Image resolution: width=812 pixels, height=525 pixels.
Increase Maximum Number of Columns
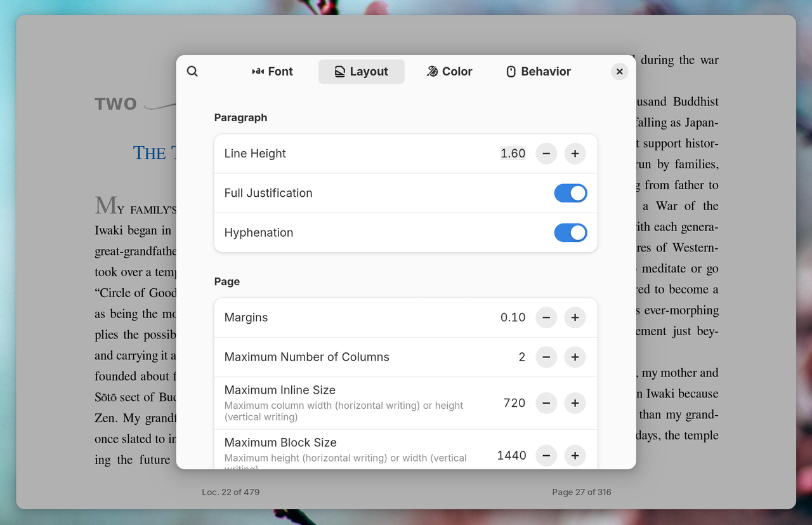click(x=575, y=357)
